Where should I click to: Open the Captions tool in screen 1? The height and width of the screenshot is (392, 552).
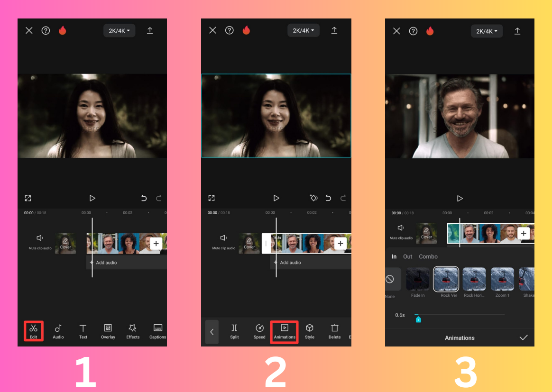[158, 331]
